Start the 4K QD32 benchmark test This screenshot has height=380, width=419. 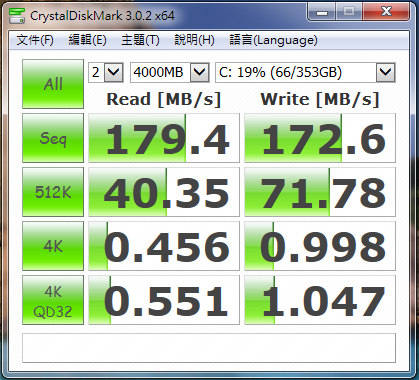point(53,300)
